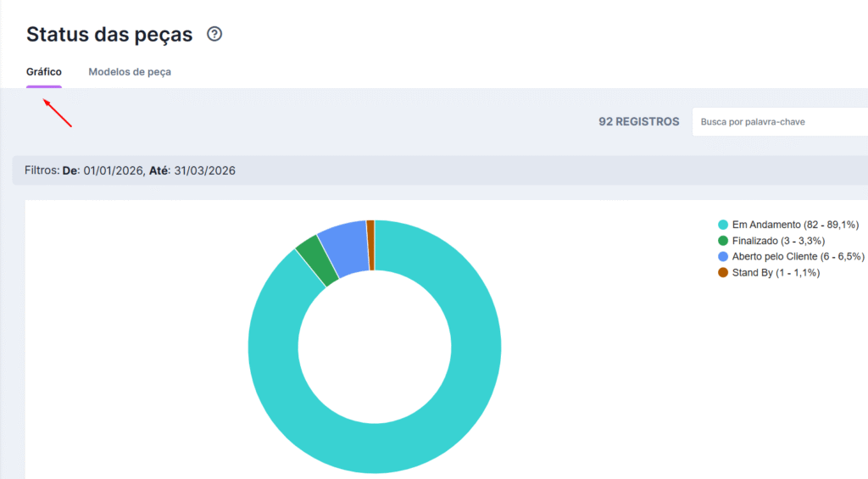Select the Aberto pelo Cliente legend text
The width and height of the screenshot is (868, 479).
pyautogui.click(x=798, y=257)
